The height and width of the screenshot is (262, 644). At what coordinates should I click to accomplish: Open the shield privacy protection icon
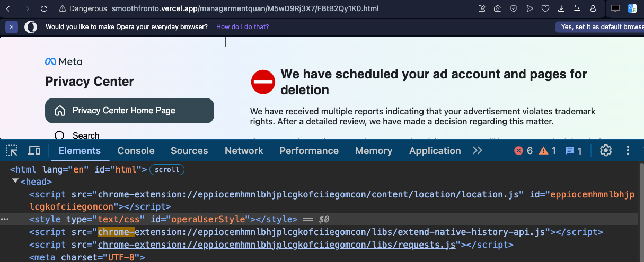514,9
